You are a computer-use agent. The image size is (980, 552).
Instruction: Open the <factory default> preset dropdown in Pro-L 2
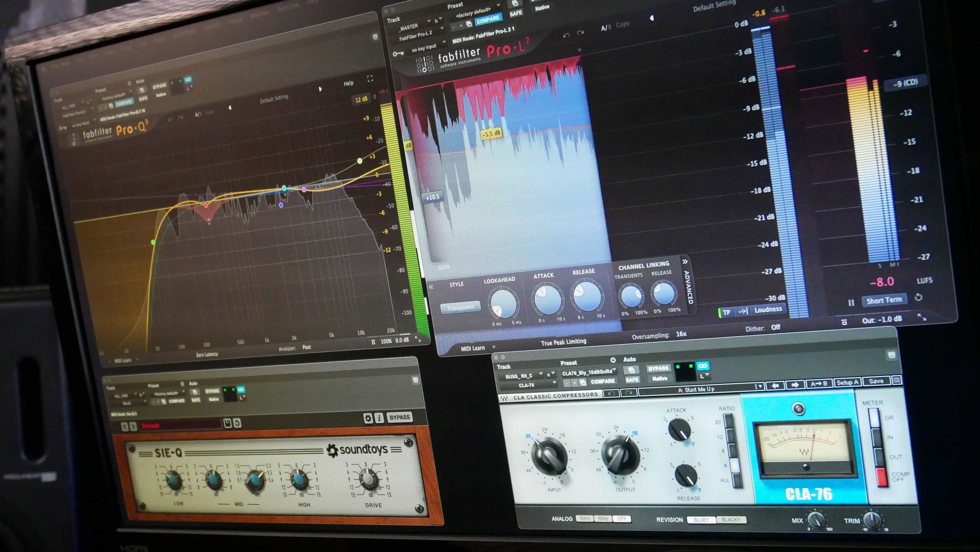coord(477,13)
